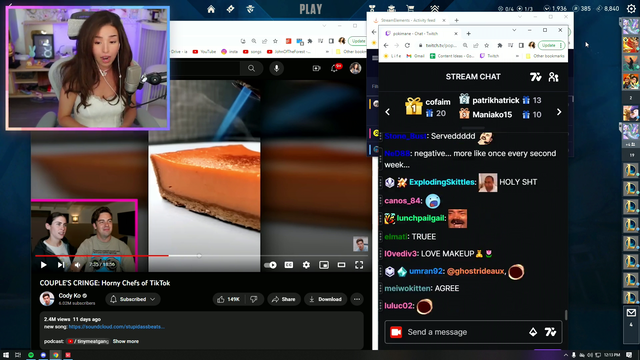Open chat users list icon

tap(553, 77)
